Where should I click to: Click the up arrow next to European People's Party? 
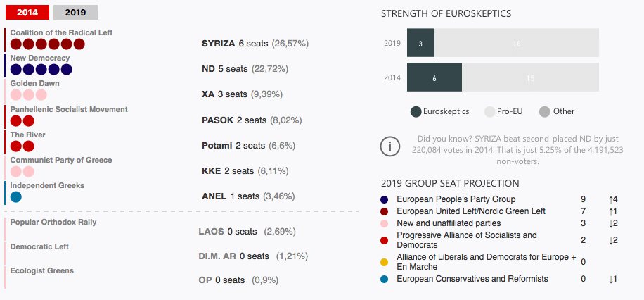(611, 199)
